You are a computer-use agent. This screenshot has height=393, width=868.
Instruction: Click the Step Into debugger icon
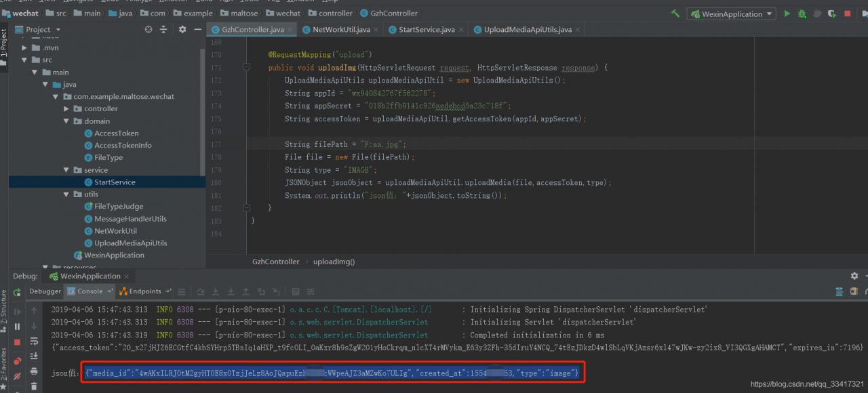coord(216,291)
